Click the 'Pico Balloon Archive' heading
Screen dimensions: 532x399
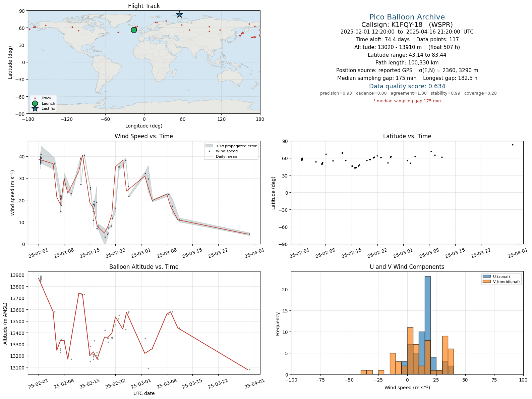point(407,17)
